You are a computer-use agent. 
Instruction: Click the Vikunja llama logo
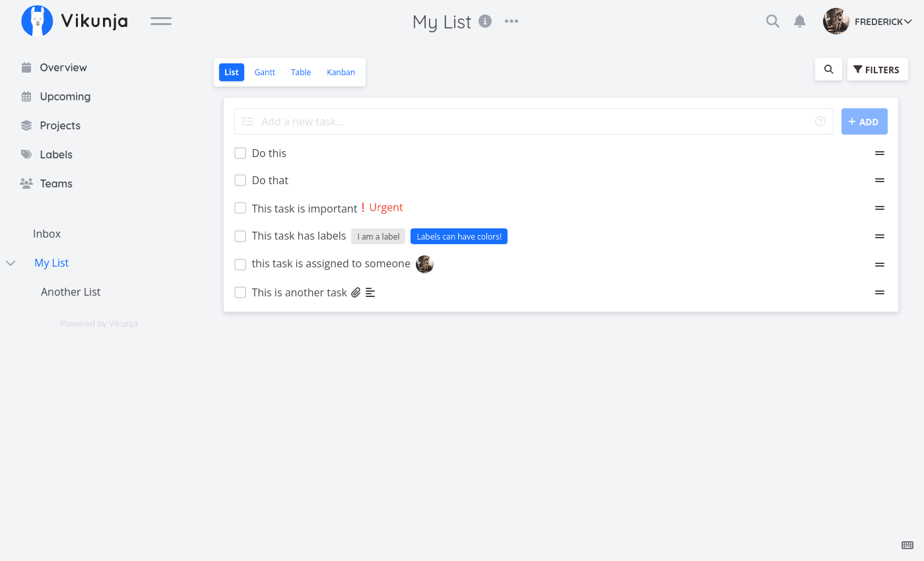(37, 21)
